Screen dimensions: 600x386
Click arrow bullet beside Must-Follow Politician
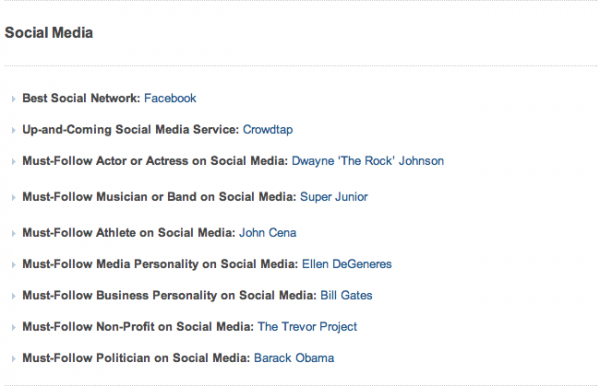pos(13,359)
